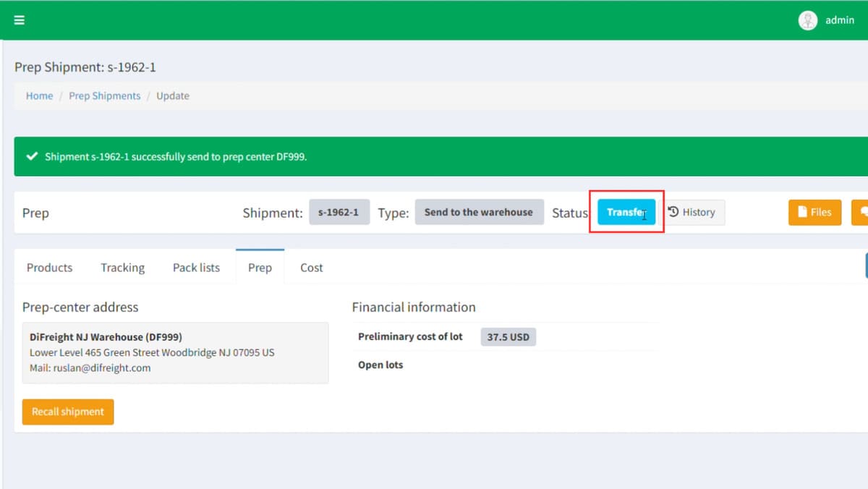Click the clock icon in History button
868x489 pixels.
click(x=673, y=212)
